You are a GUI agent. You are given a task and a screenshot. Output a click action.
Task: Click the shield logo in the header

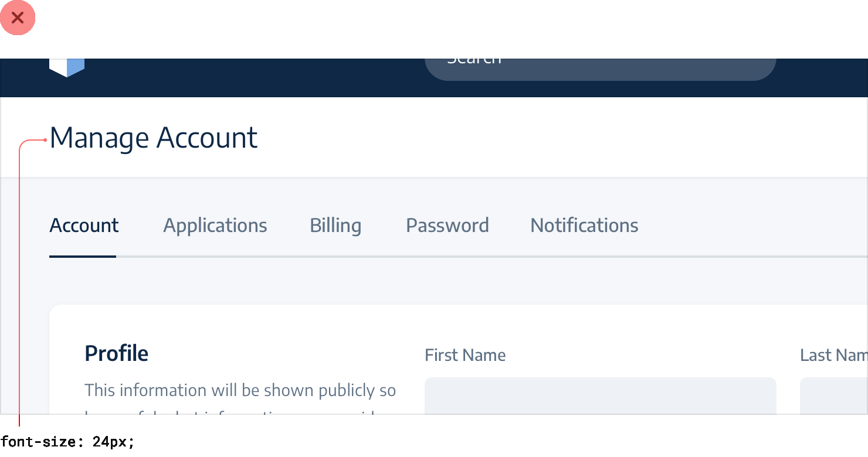[67, 66]
